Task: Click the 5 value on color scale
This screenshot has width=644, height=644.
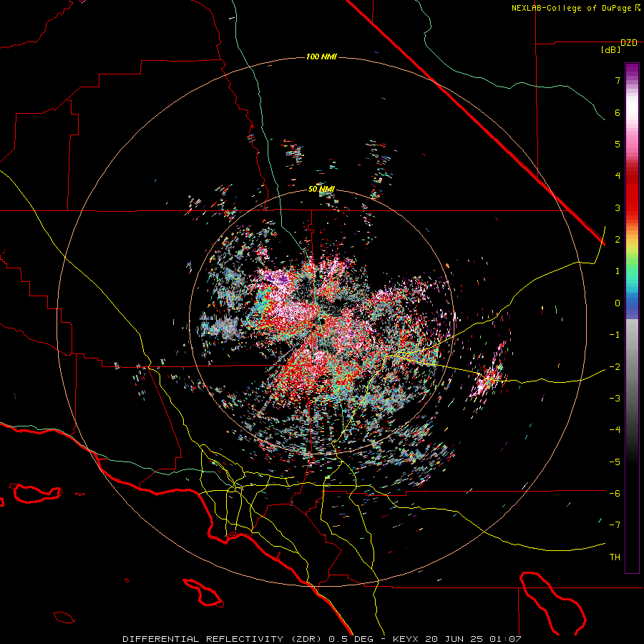Action: (618, 144)
